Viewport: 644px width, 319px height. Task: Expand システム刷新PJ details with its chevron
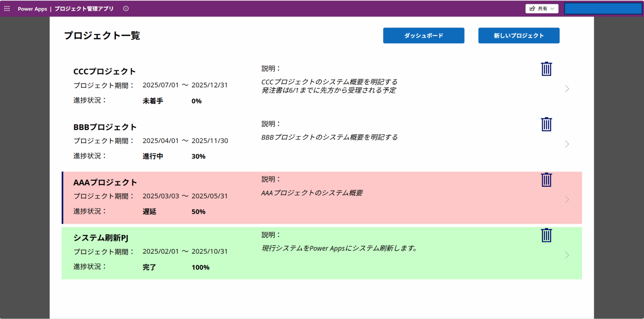coord(567,255)
